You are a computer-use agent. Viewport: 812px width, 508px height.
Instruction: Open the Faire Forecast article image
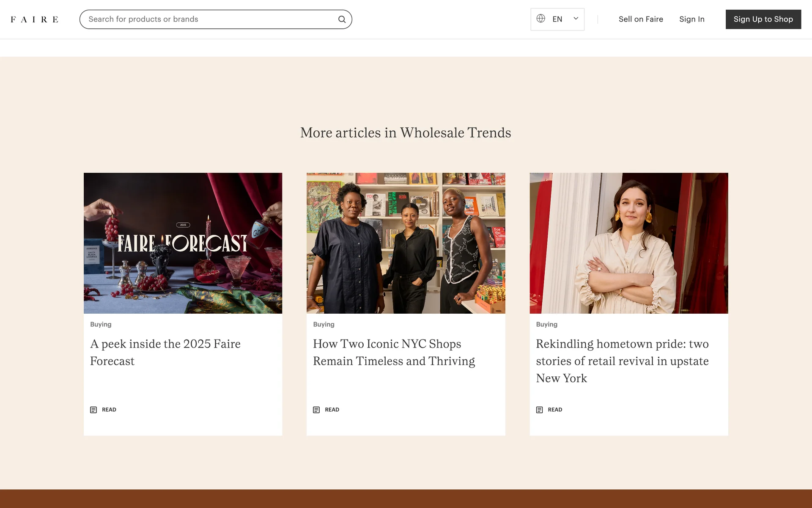point(183,243)
